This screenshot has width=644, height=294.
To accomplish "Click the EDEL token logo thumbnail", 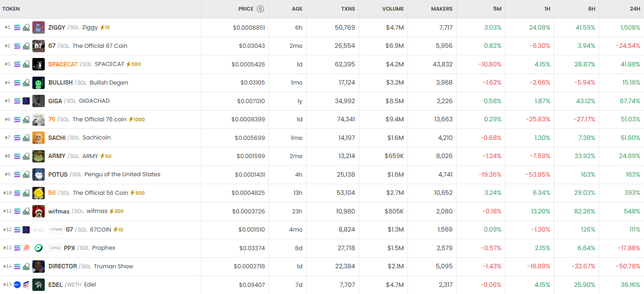I will click(39, 285).
